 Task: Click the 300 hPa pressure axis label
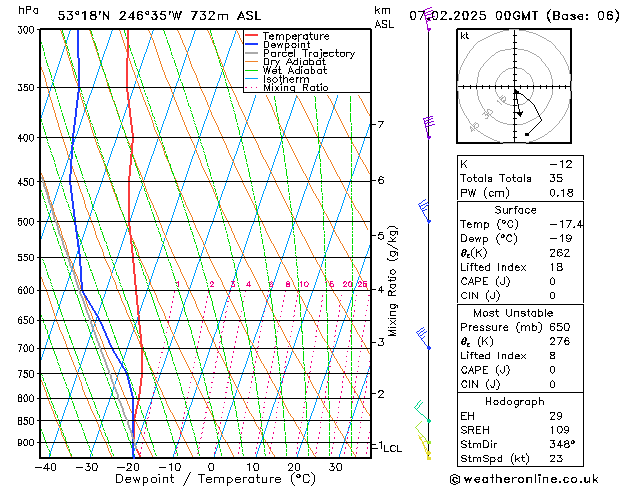(x=26, y=30)
